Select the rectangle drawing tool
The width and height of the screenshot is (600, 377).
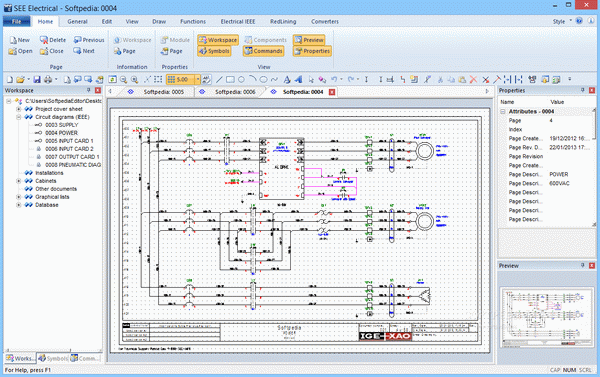pos(230,80)
